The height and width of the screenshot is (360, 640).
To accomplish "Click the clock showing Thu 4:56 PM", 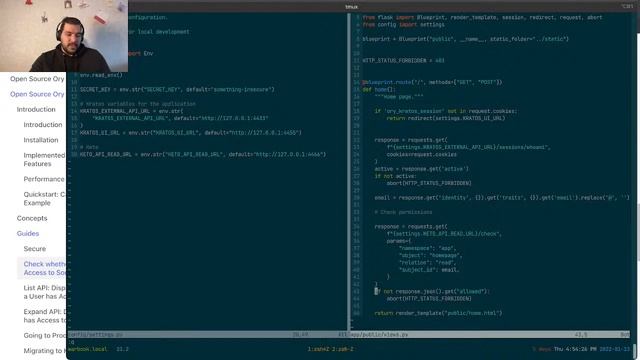I will click(575, 349).
